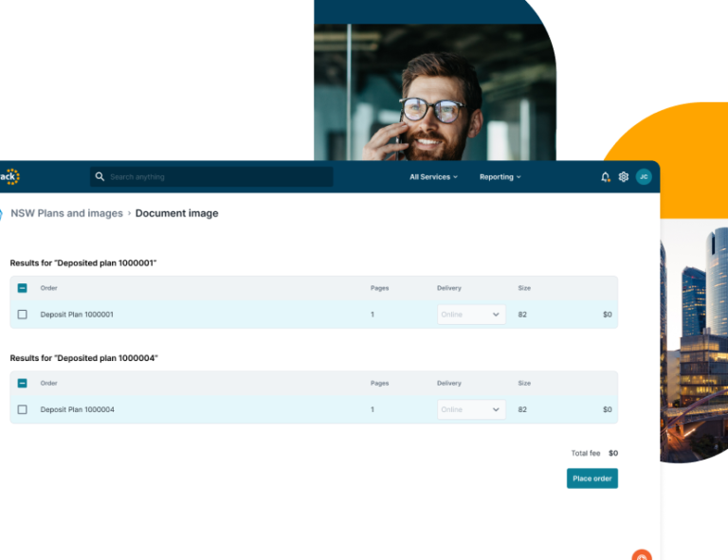Click the Total fee label

(x=586, y=453)
